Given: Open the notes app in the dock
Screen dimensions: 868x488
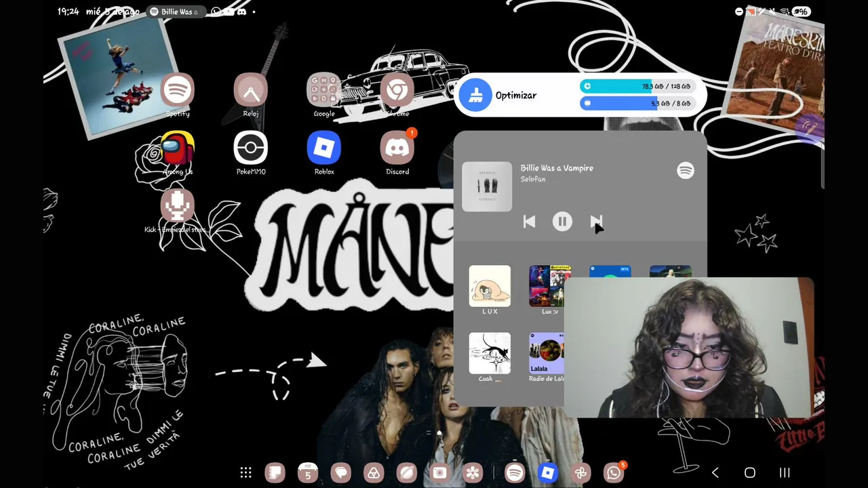Looking at the screenshot, I should coord(275,473).
